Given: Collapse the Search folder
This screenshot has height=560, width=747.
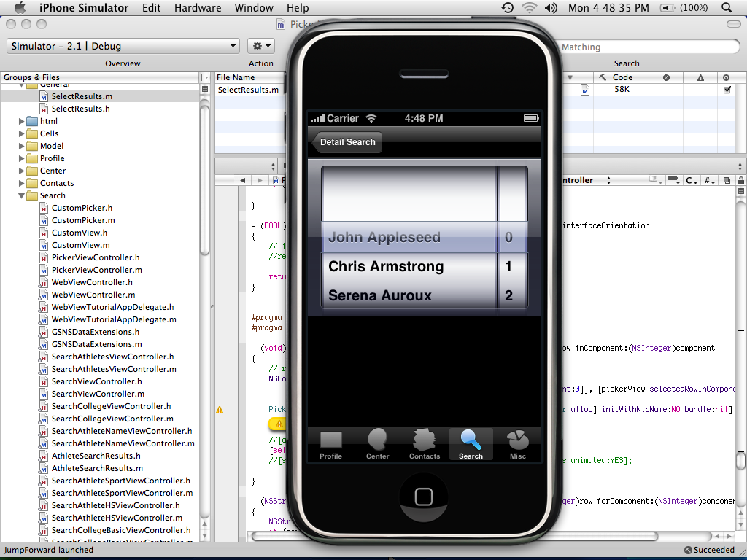Looking at the screenshot, I should pos(21,195).
